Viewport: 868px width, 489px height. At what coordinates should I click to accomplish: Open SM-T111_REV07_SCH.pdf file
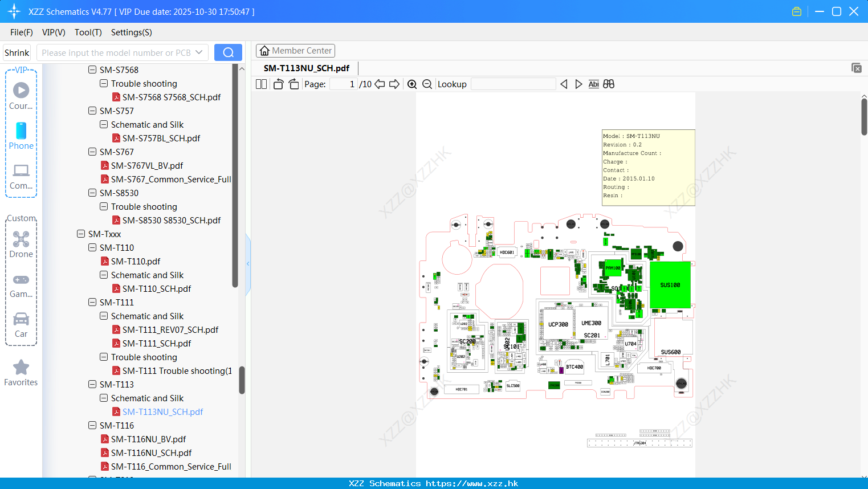coord(170,329)
